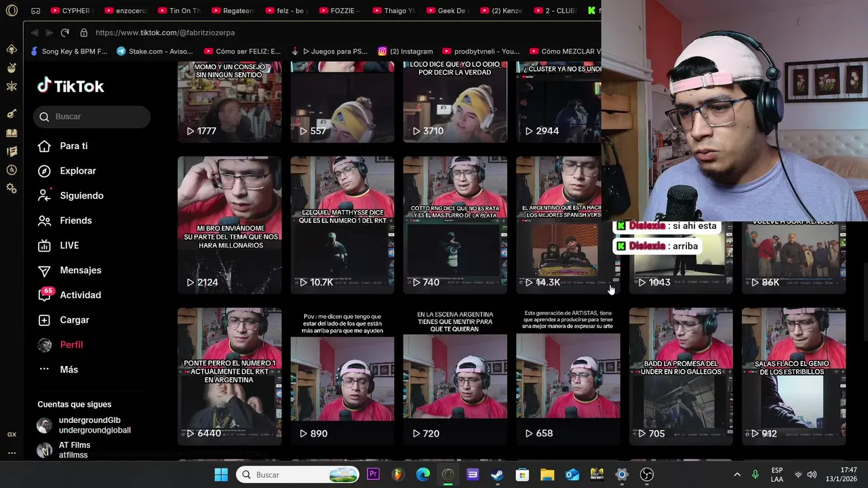The width and height of the screenshot is (868, 488).
Task: Open EZEQUIEL MATTHYSSE video with 10.7K views
Action: 342,225
